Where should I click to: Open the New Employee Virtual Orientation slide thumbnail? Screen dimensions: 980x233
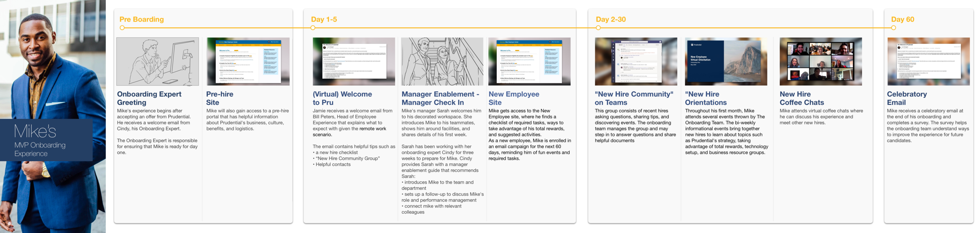pos(726,62)
